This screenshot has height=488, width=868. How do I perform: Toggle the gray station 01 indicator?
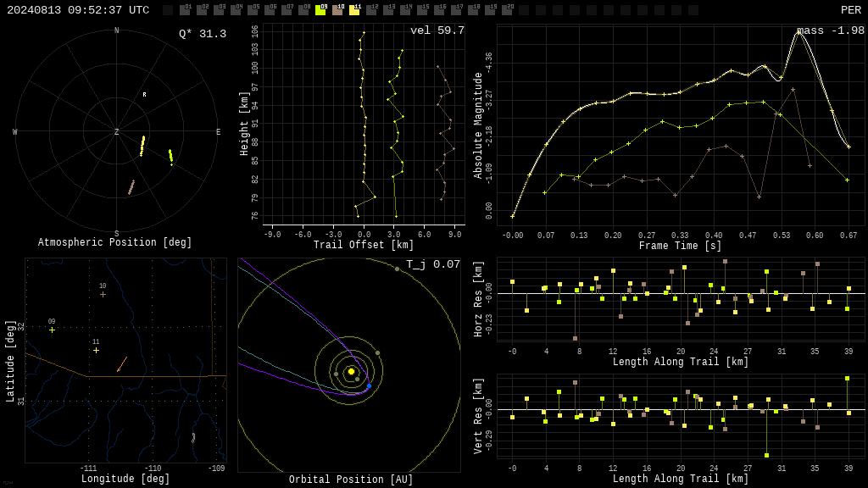185,9
